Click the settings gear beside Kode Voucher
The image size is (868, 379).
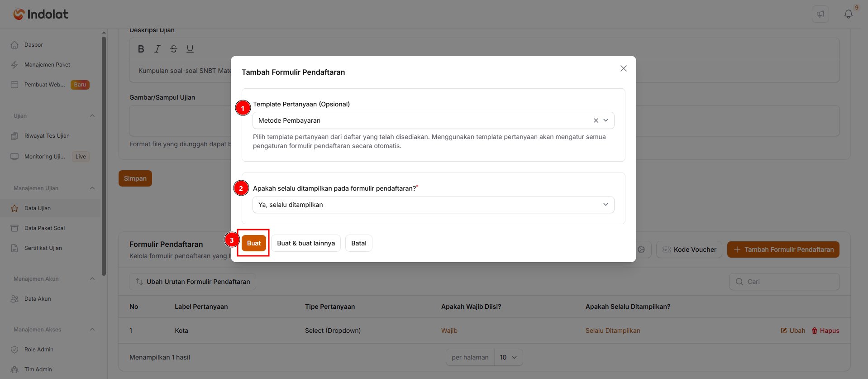[x=641, y=249]
